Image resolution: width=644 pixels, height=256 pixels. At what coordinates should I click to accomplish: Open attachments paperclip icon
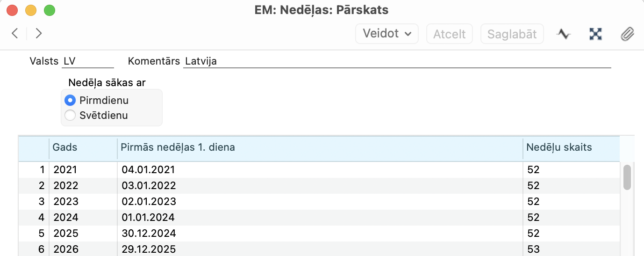(x=627, y=34)
